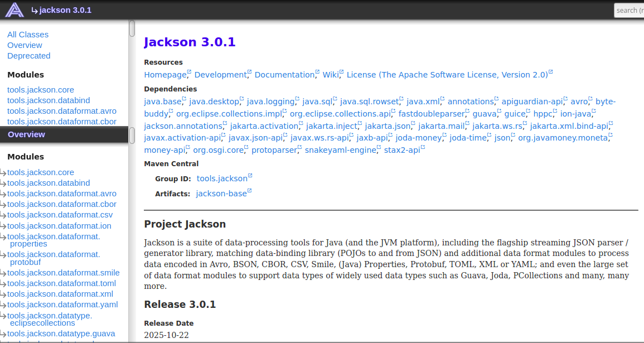Open the apiguardian-api dependency link
The width and height of the screenshot is (644, 343).
pyautogui.click(x=532, y=102)
